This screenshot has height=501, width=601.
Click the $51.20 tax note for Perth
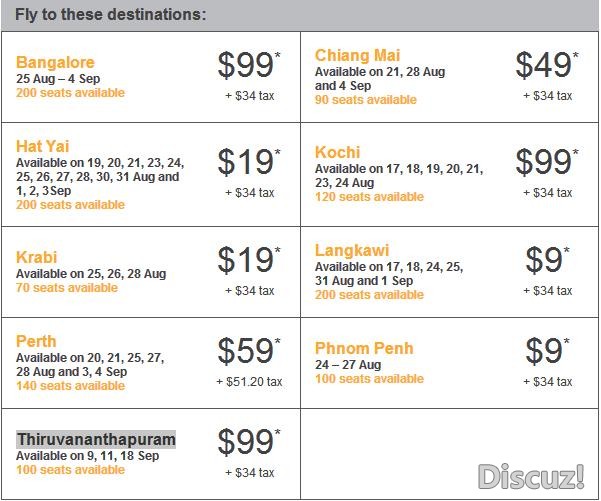pos(249,382)
